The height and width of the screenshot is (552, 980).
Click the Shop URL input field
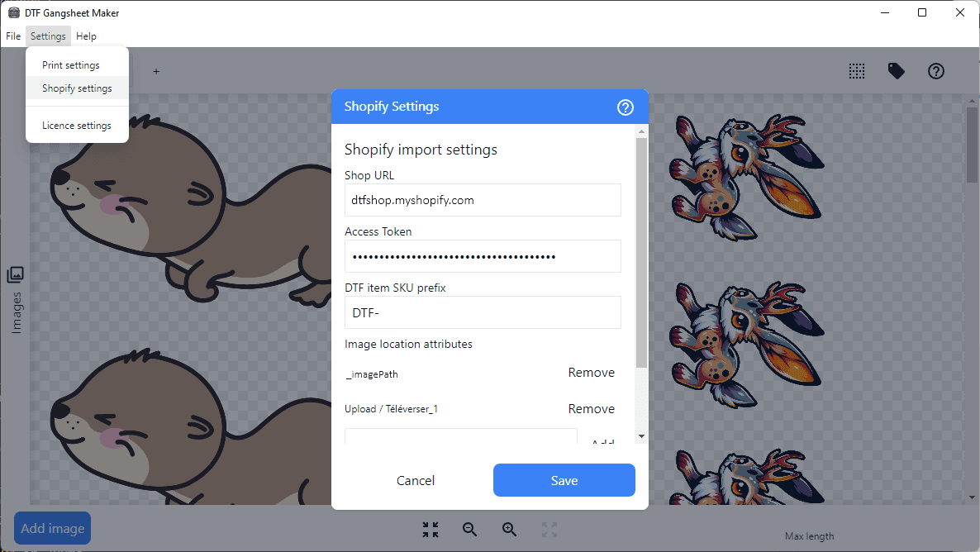click(x=483, y=200)
